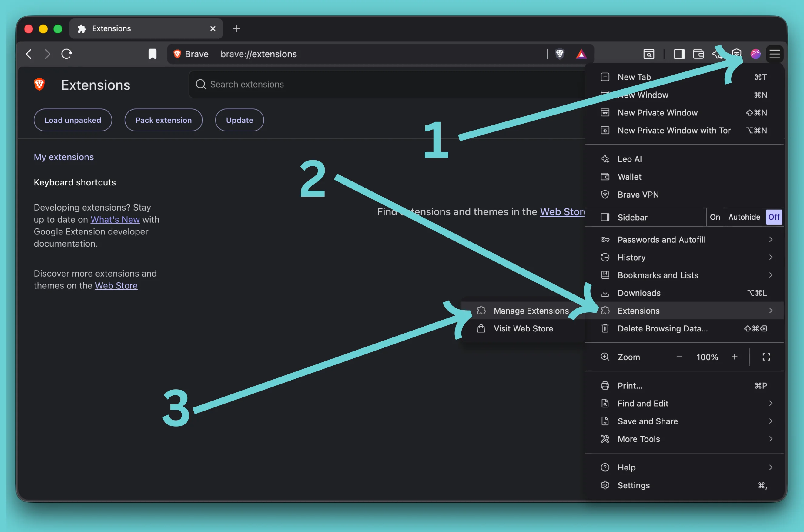This screenshot has height=532, width=804.
Task: Bookmark this page with bookmark icon
Action: [152, 54]
